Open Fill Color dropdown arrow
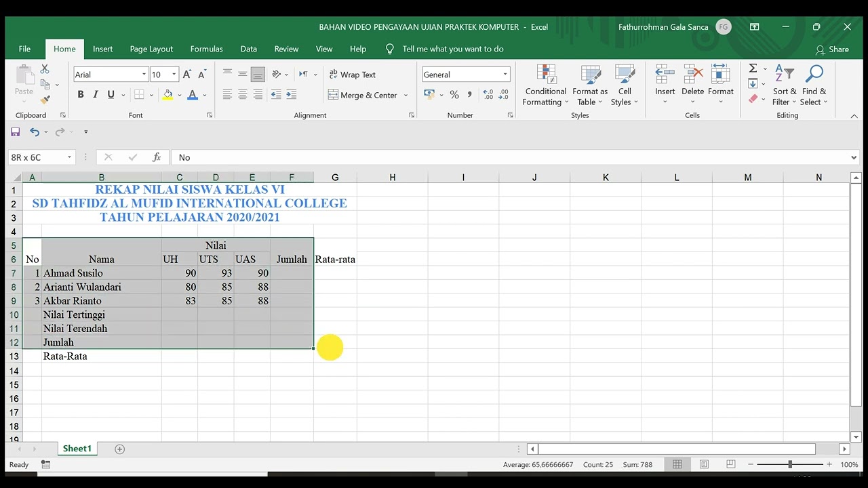Image resolution: width=868 pixels, height=488 pixels. (179, 95)
